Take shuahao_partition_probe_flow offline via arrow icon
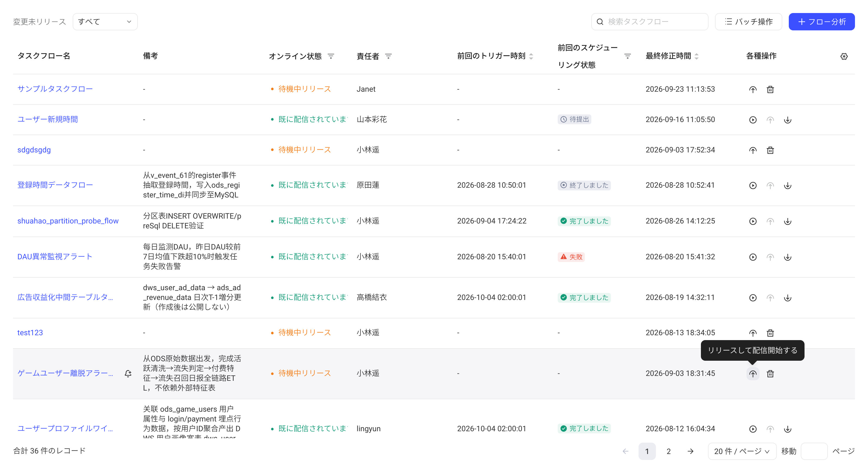Screen dimensions: 868x473 click(x=787, y=221)
